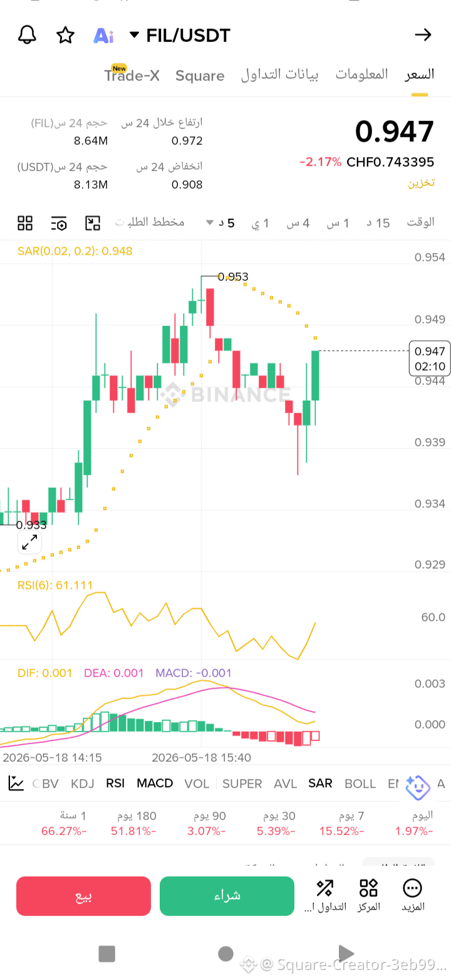Tap the CHF0.743395 converted price
Image resolution: width=451 pixels, height=980 pixels.
390,162
